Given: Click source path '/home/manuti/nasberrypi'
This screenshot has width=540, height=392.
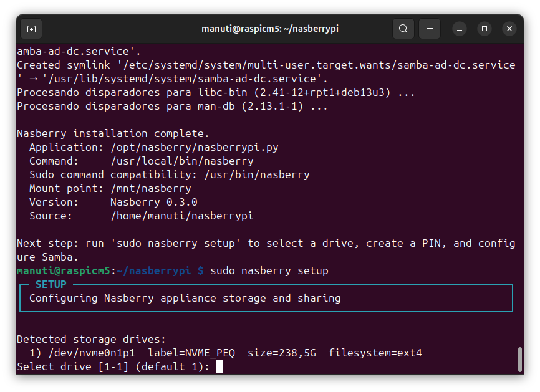Looking at the screenshot, I should point(182,216).
